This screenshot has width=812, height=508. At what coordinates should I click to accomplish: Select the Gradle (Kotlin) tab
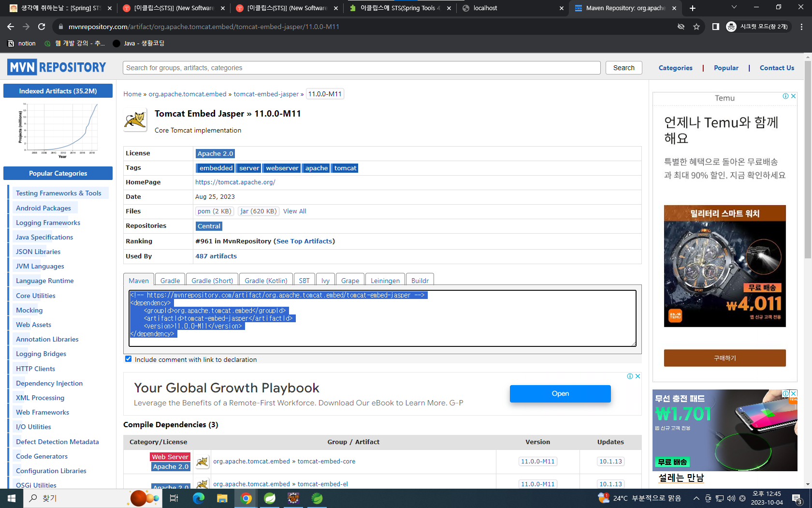coord(266,280)
